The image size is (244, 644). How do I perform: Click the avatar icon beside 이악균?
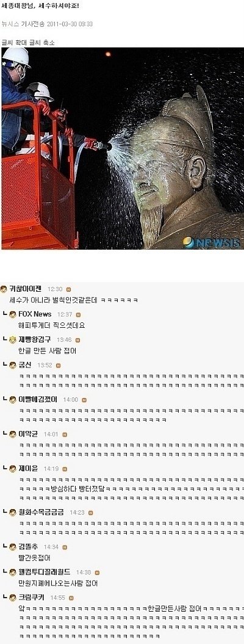click(x=13, y=434)
